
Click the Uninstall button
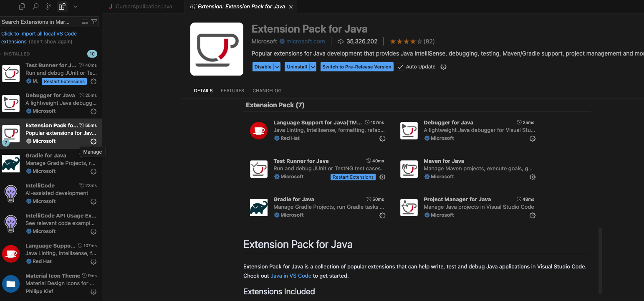297,67
